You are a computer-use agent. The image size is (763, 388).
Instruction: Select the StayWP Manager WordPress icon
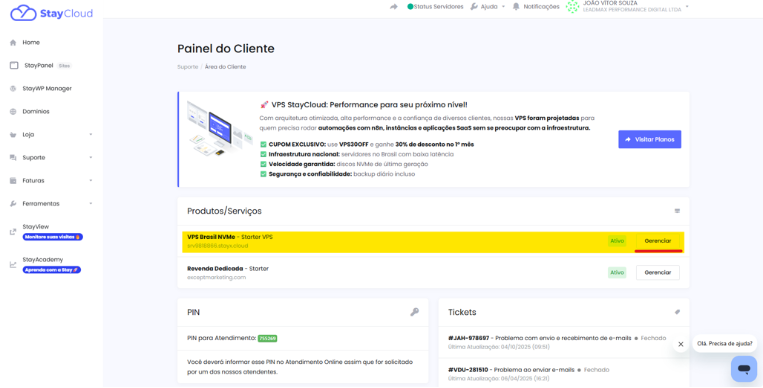coord(13,89)
